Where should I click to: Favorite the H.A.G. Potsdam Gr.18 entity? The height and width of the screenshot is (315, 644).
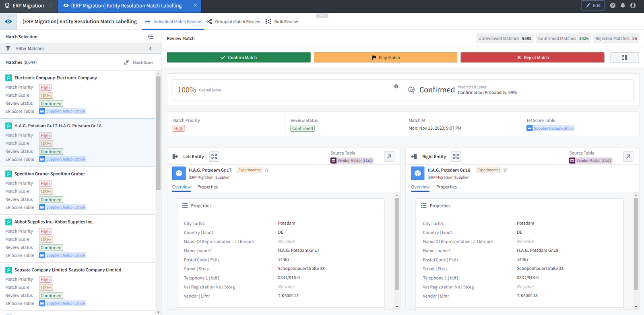(x=506, y=170)
